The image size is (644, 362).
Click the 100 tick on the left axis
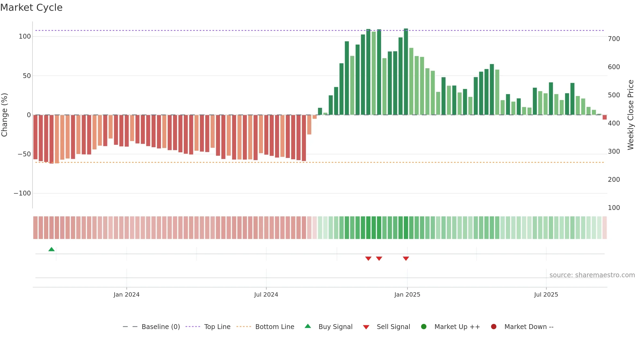25,36
